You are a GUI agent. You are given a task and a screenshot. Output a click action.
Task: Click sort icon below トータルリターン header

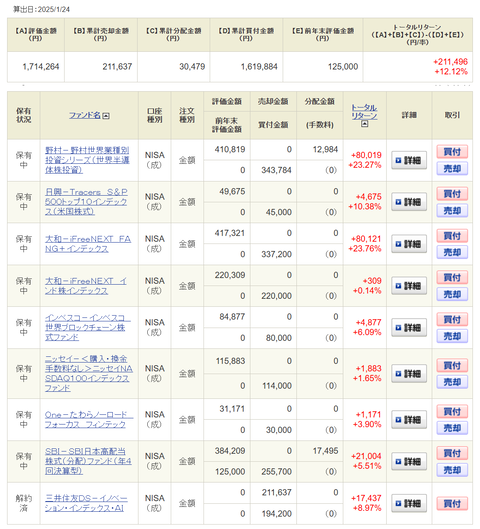tap(364, 124)
